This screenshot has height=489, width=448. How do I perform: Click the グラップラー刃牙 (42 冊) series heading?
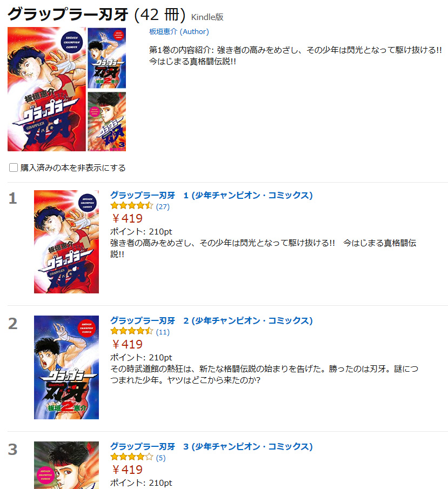pyautogui.click(x=97, y=15)
